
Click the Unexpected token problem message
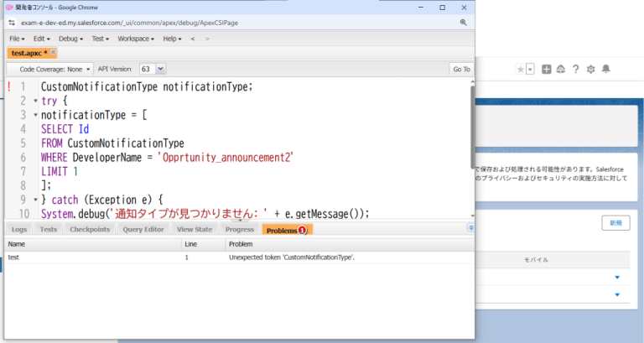click(x=292, y=257)
